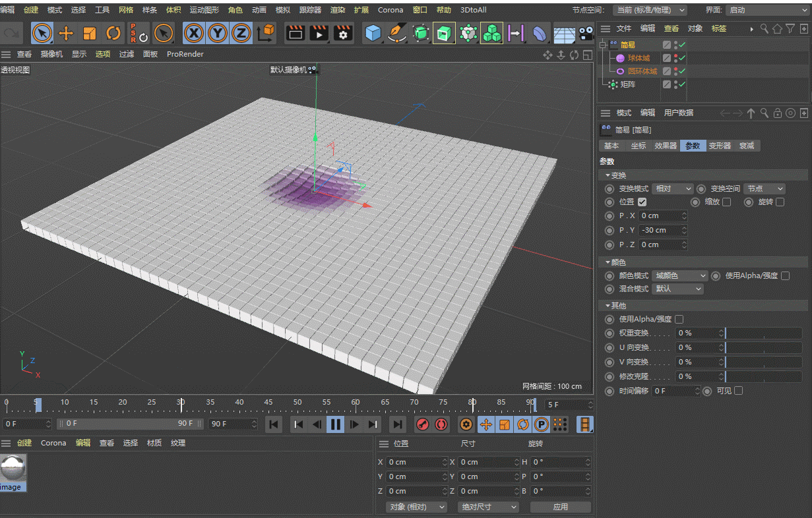812x518 pixels.
Task: Toggle the X axis lock
Action: coord(193,33)
